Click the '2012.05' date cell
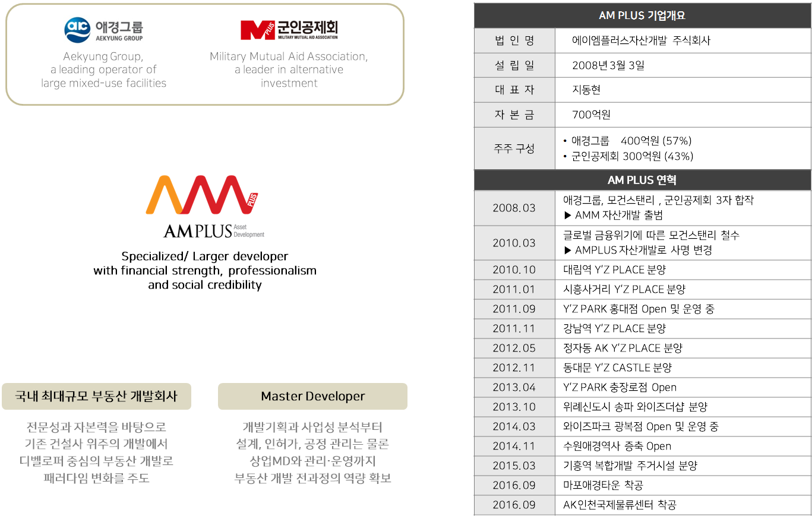Screen dimensions: 812x516 [x=514, y=348]
